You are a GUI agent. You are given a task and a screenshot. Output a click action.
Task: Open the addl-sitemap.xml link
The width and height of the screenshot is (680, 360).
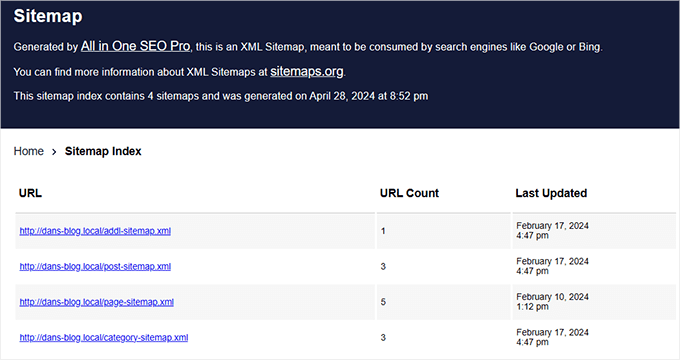(x=95, y=231)
